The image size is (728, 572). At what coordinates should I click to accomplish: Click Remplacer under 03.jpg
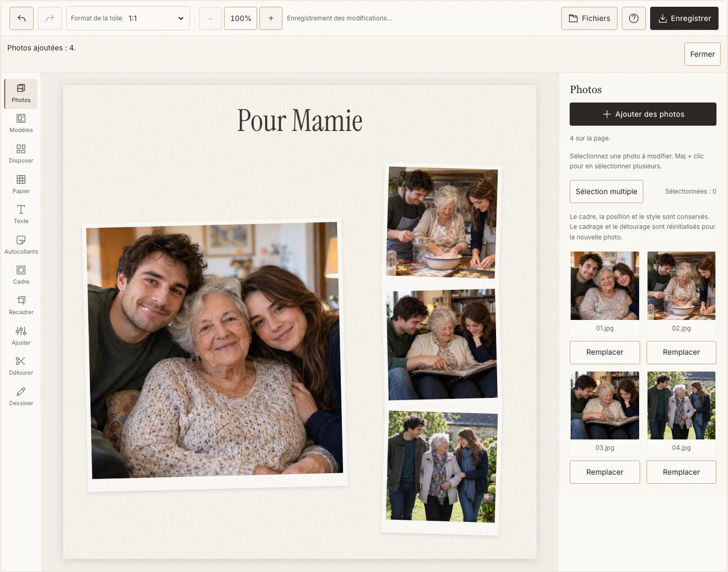[605, 472]
